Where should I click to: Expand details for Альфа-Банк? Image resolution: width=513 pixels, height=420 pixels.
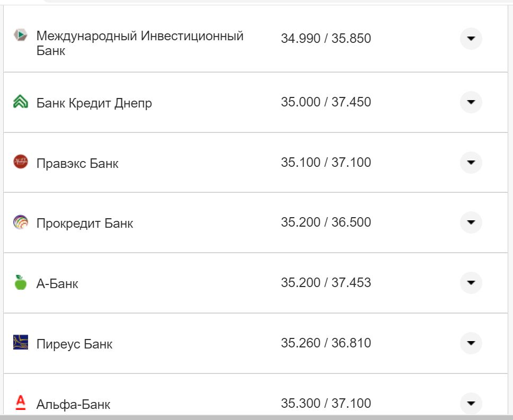point(471,403)
